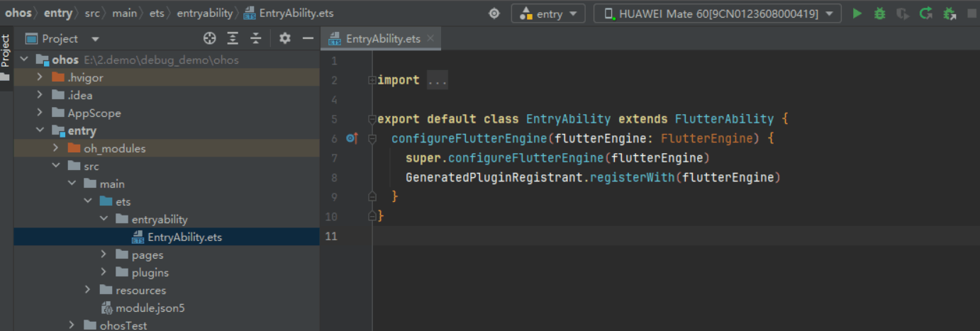The image size is (980, 331).
Task: Expand the oh_modules folder
Action: (x=56, y=148)
